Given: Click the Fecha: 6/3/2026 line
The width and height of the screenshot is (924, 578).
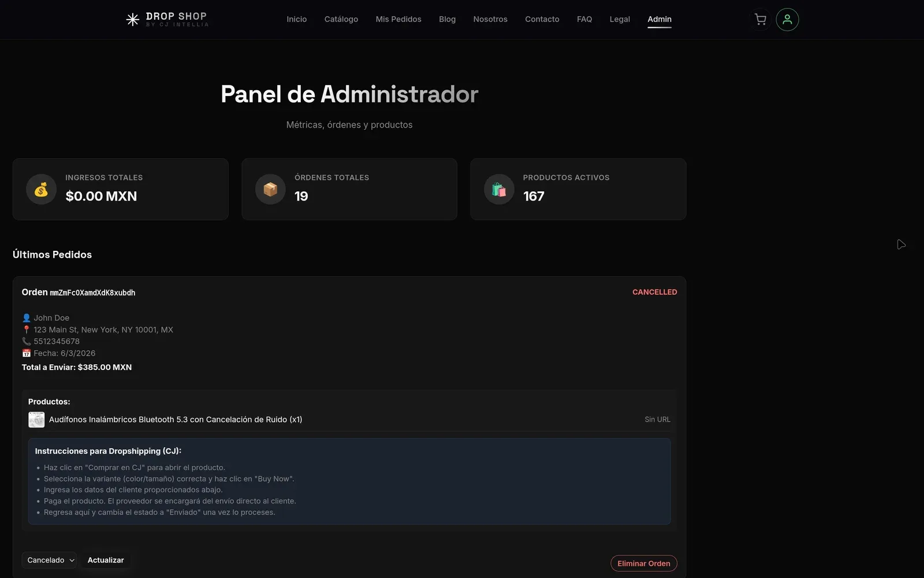Looking at the screenshot, I should click(x=65, y=353).
